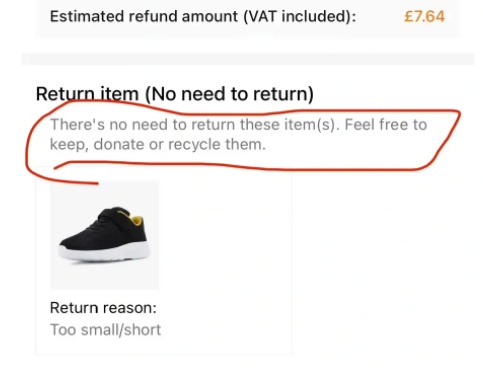Click the yellow collar of the sneaker
The height and width of the screenshot is (369, 483).
[x=136, y=219]
